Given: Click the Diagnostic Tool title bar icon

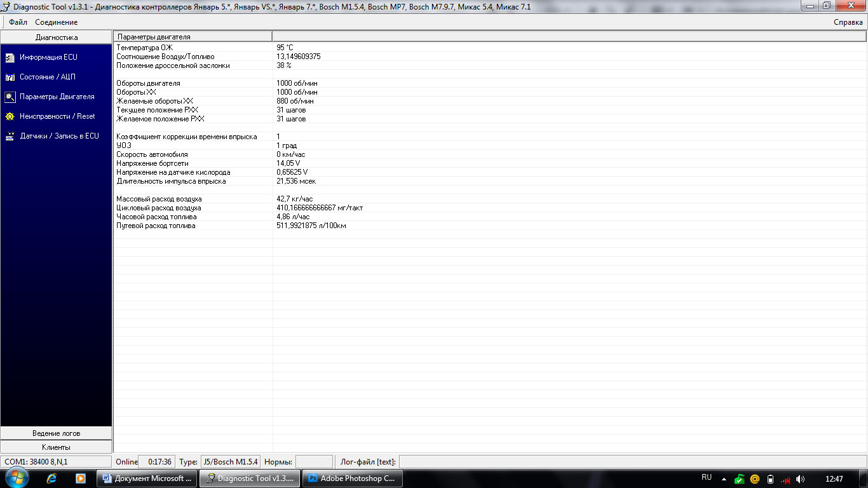Looking at the screenshot, I should point(6,6).
